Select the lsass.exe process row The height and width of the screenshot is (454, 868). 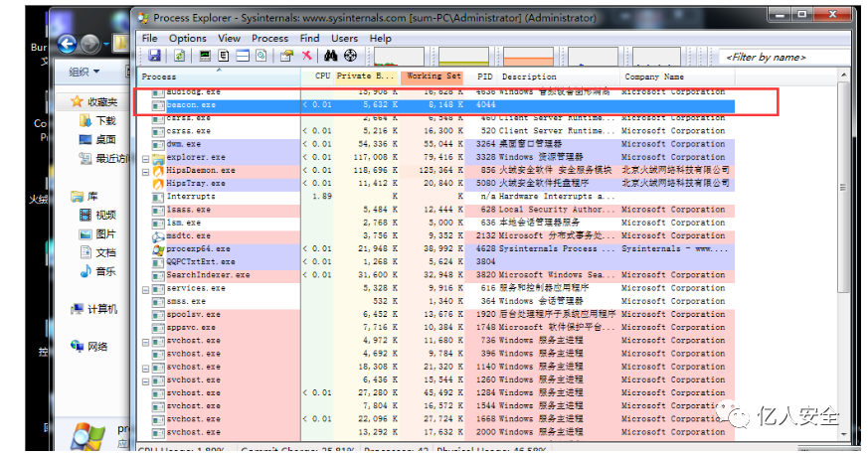click(435, 210)
